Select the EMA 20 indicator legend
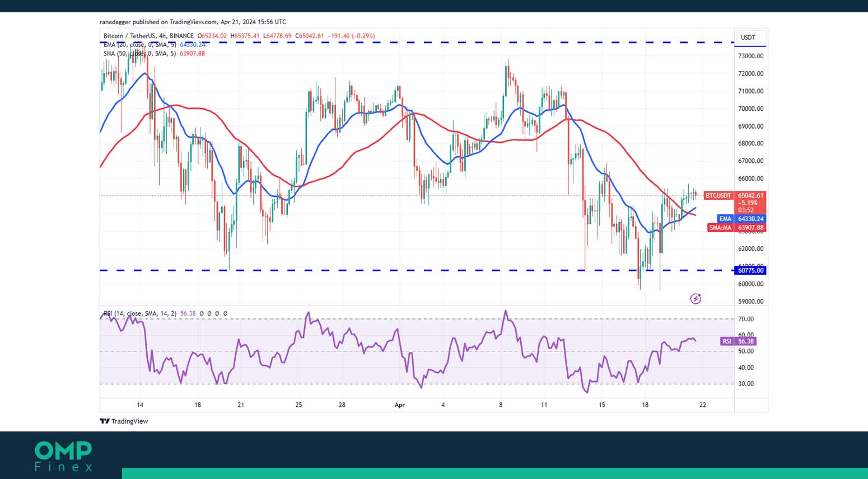This screenshot has height=479, width=868. point(154,45)
